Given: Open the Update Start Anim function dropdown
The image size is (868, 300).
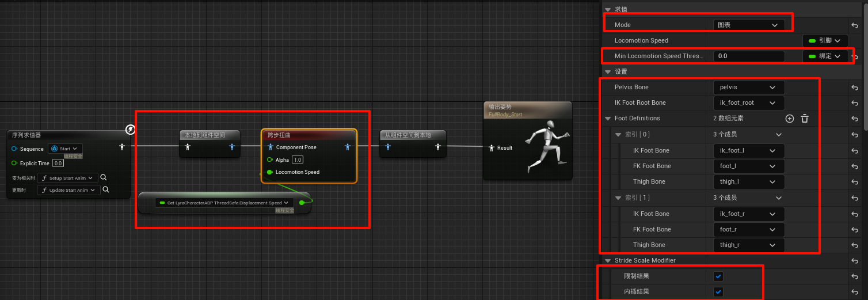Looking at the screenshot, I should 68,190.
